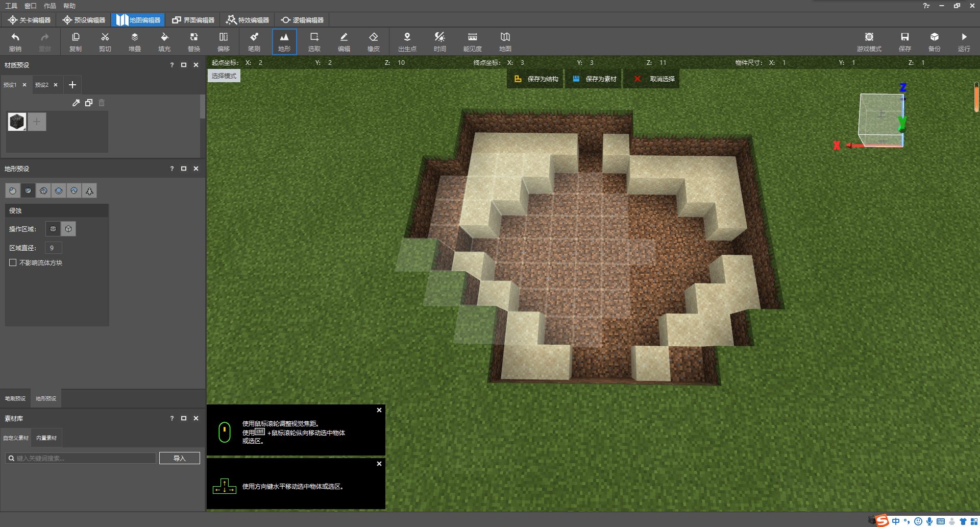Switch to the Brush (笔刷) tool
This screenshot has width=980, height=527.
[254, 42]
